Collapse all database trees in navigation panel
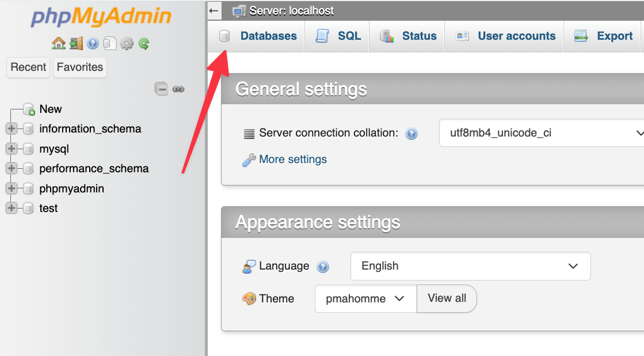 tap(162, 89)
